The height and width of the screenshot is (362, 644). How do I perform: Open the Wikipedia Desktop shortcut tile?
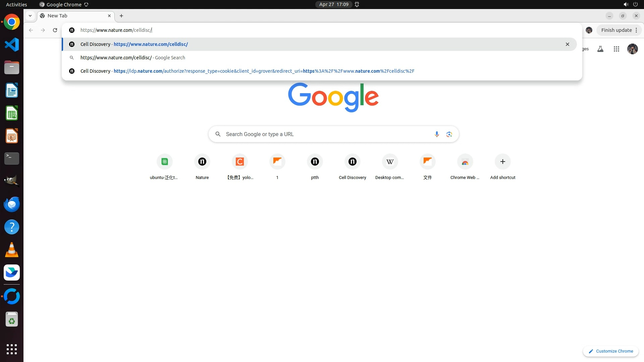click(390, 162)
